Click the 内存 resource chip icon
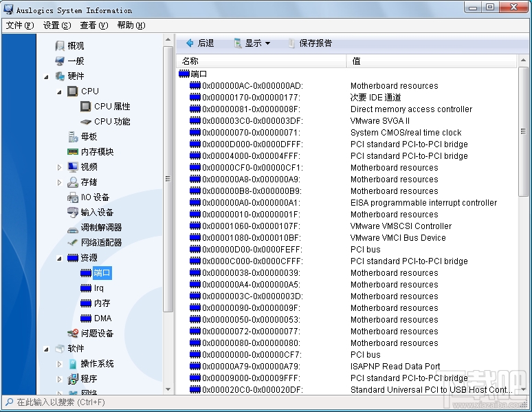 (86, 303)
